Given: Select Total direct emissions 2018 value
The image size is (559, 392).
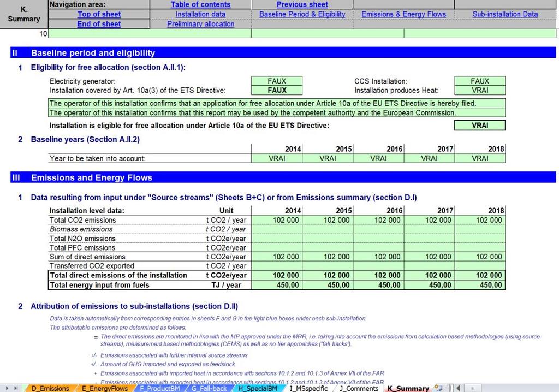Looking at the screenshot, I should (x=480, y=275).
